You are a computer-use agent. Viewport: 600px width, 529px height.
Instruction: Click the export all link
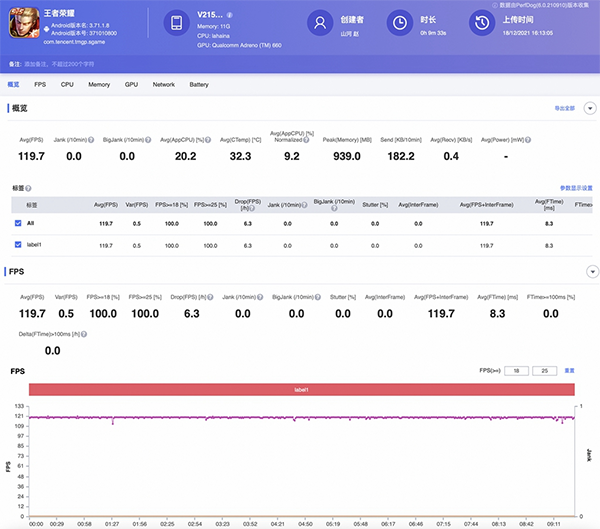click(x=566, y=107)
